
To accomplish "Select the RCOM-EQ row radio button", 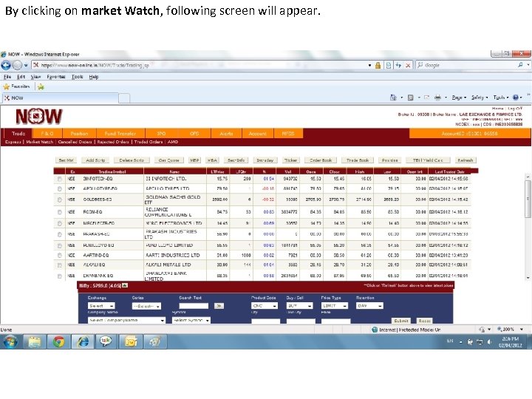I will [x=60, y=212].
